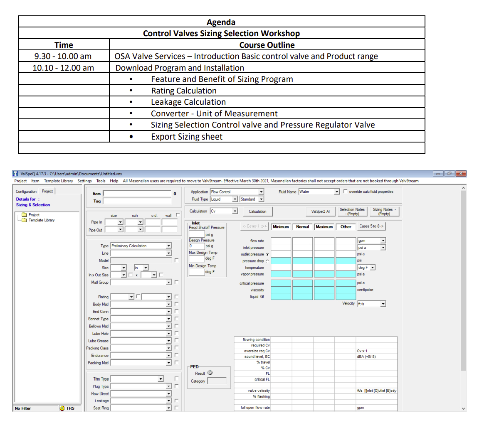
Task: Switch to the Configuration tab
Action: 26,192
